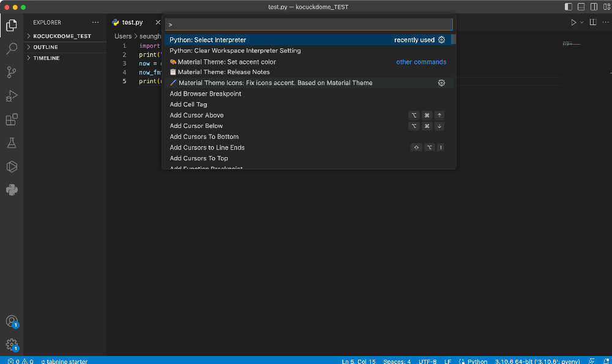Click the editor minimap preview
This screenshot has height=364, width=612.
point(572,43)
